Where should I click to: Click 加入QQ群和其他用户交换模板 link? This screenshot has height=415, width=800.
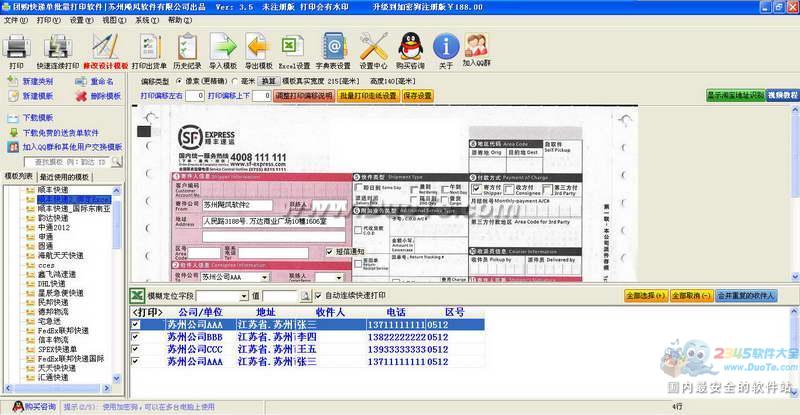(72, 147)
